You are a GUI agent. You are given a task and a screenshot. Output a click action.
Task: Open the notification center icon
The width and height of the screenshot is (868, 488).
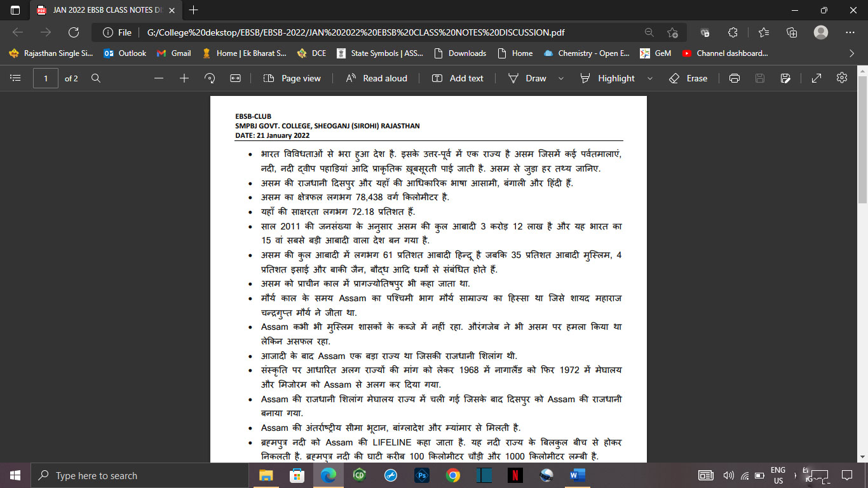tap(846, 475)
